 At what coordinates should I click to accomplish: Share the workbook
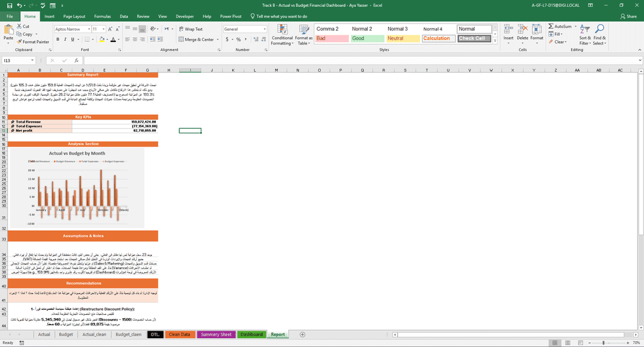coord(628,16)
